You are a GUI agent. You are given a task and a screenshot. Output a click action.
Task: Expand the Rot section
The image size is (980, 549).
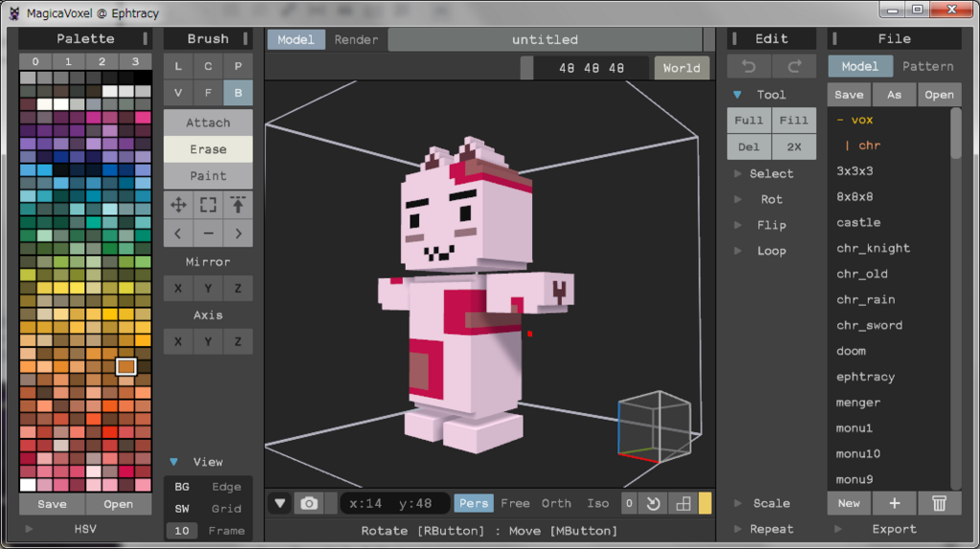(738, 199)
